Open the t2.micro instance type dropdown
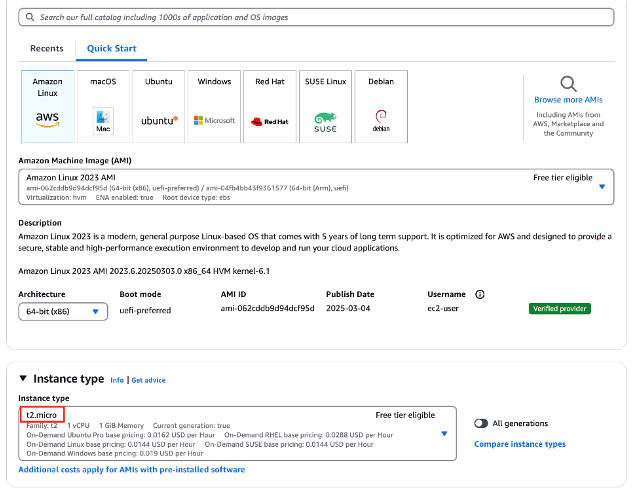The height and width of the screenshot is (494, 636). point(237,434)
